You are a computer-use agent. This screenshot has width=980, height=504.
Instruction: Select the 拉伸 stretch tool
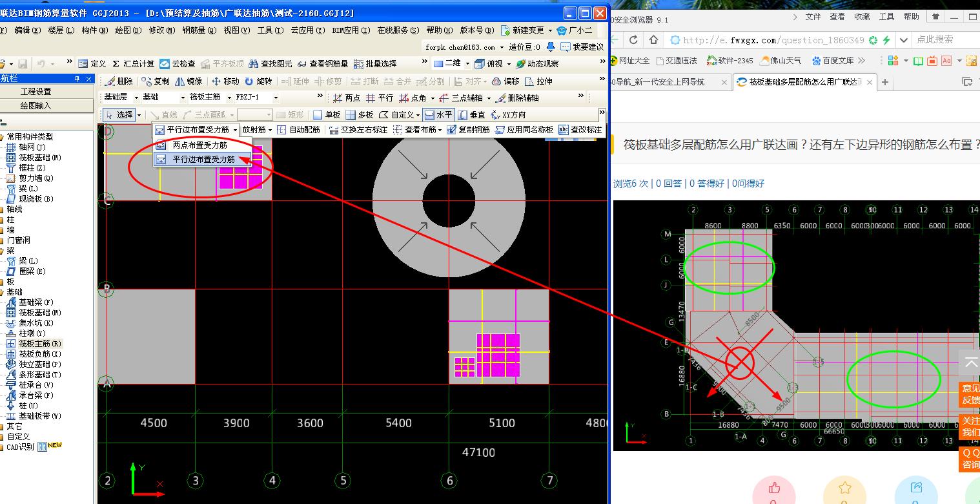pos(538,81)
